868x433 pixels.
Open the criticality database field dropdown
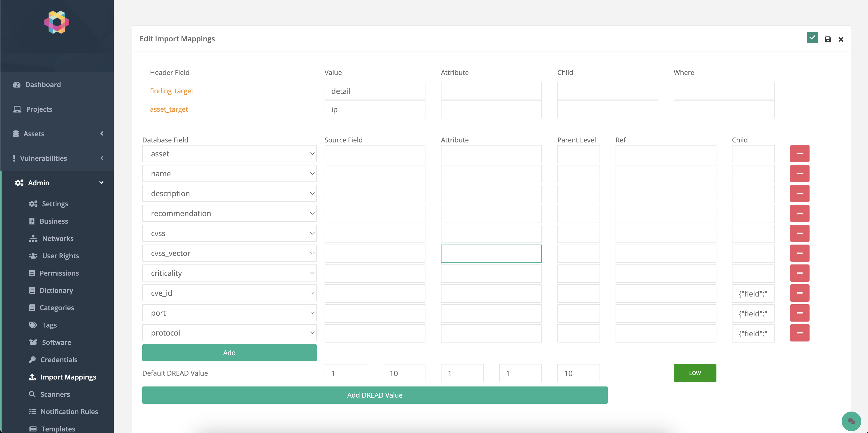click(229, 273)
